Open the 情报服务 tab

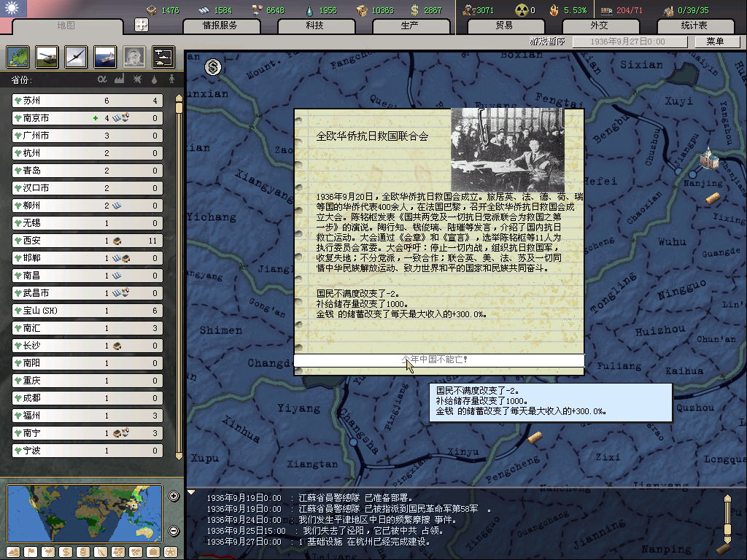tap(220, 26)
